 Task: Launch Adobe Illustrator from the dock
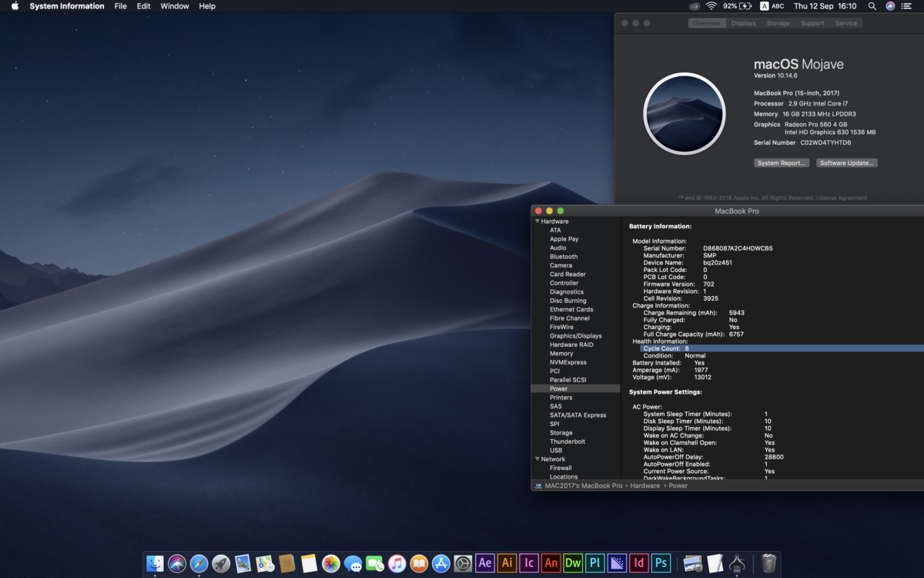(507, 563)
